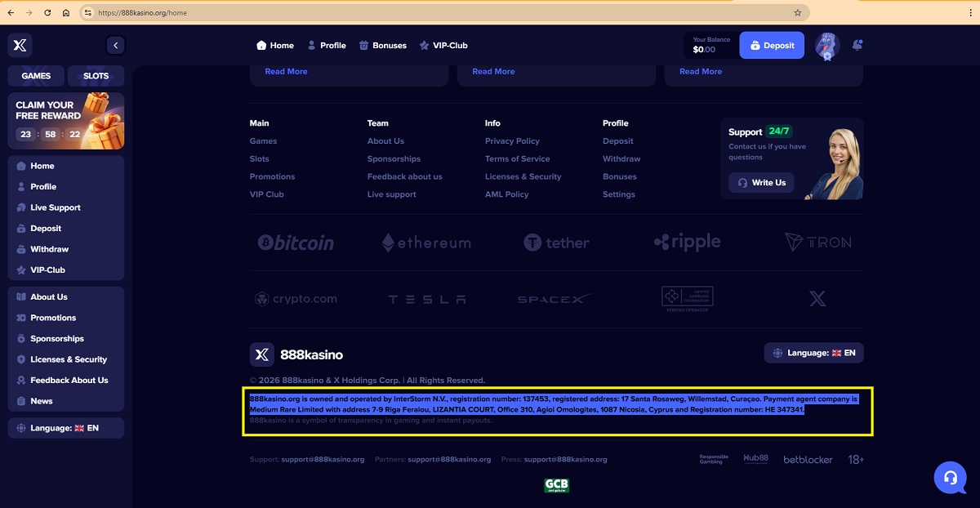Viewport: 980px width, 508px height.
Task: Open VIP-Club in the top navigation
Action: pyautogui.click(x=443, y=46)
